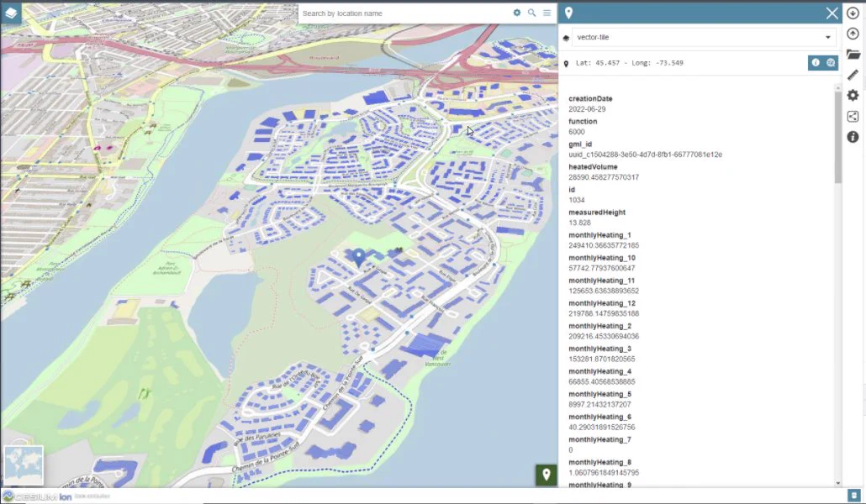Open the vector-tile layer dropdown
Viewport: 866px width, 504px height.
704,38
